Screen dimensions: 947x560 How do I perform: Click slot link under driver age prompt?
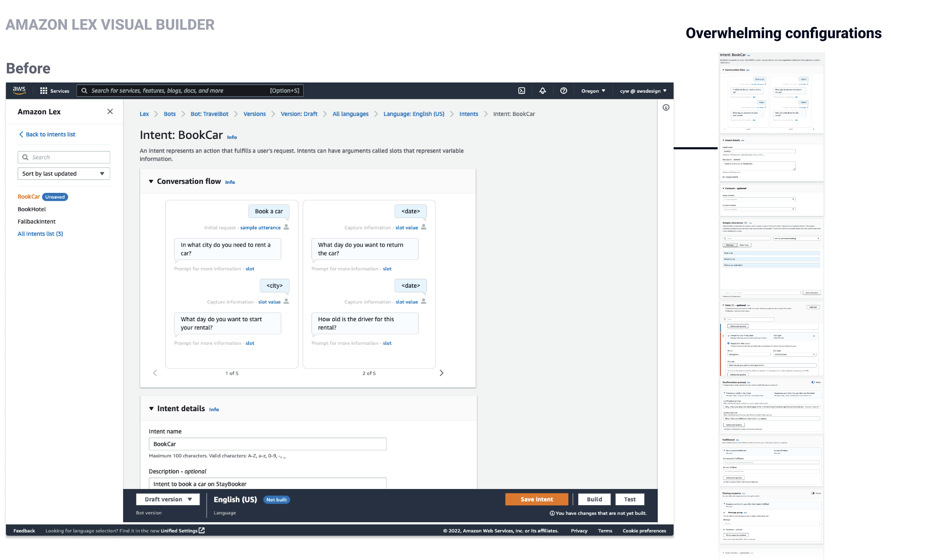387,343
